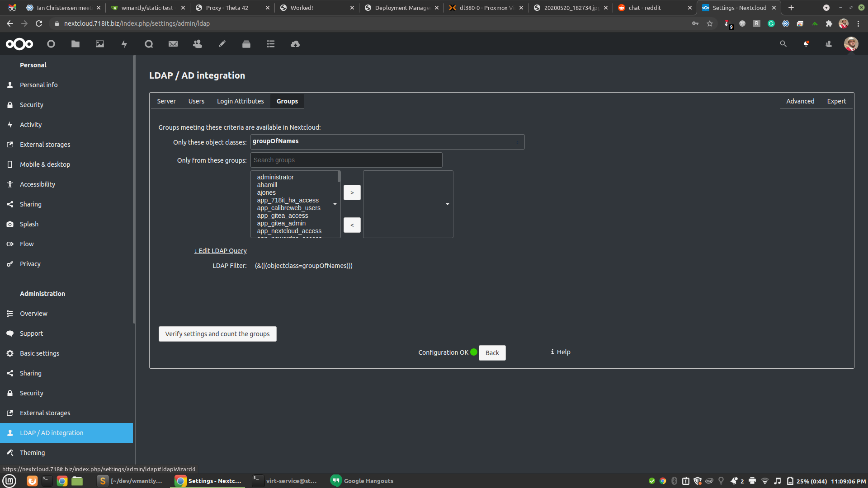The height and width of the screenshot is (488, 868).
Task: Open the Deck app icon
Action: [246, 44]
